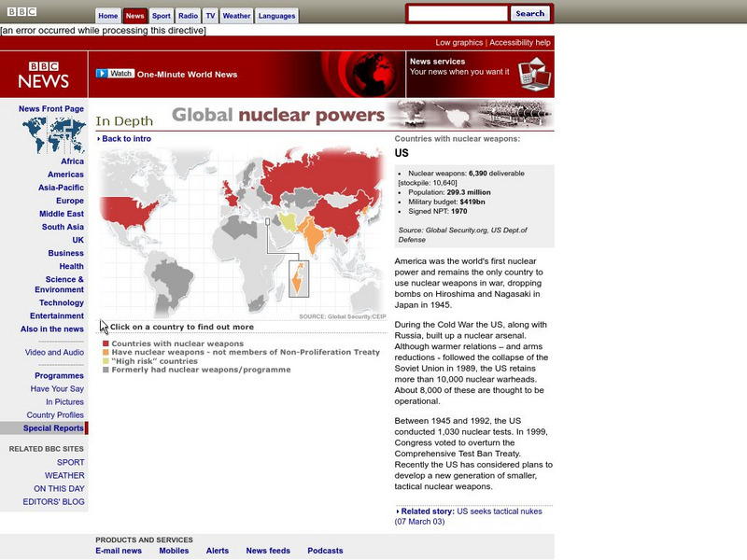Open the Weather tab in top navigation
This screenshot has width=747, height=560.
236,16
